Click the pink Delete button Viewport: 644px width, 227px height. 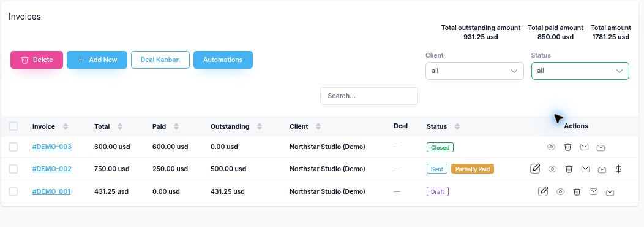point(37,60)
